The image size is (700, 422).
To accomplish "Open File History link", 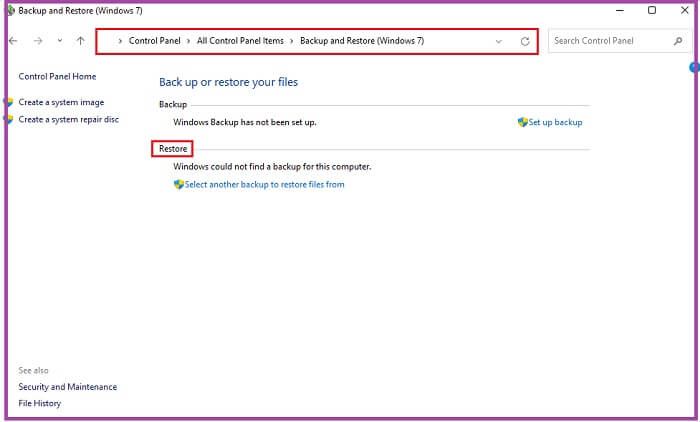I will pyautogui.click(x=39, y=403).
